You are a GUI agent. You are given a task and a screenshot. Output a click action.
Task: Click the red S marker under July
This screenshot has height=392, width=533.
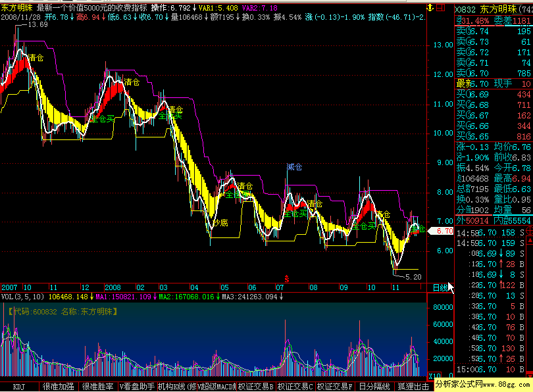point(286,279)
